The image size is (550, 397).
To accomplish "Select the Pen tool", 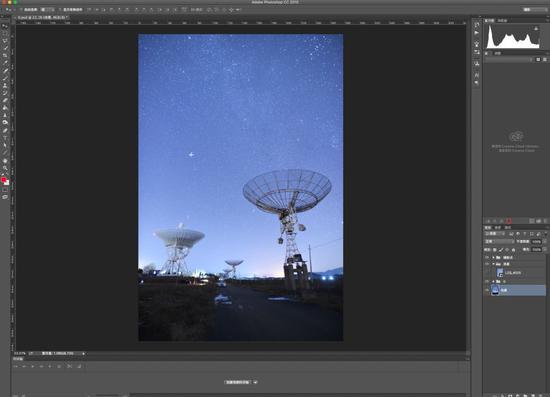I will 5,130.
